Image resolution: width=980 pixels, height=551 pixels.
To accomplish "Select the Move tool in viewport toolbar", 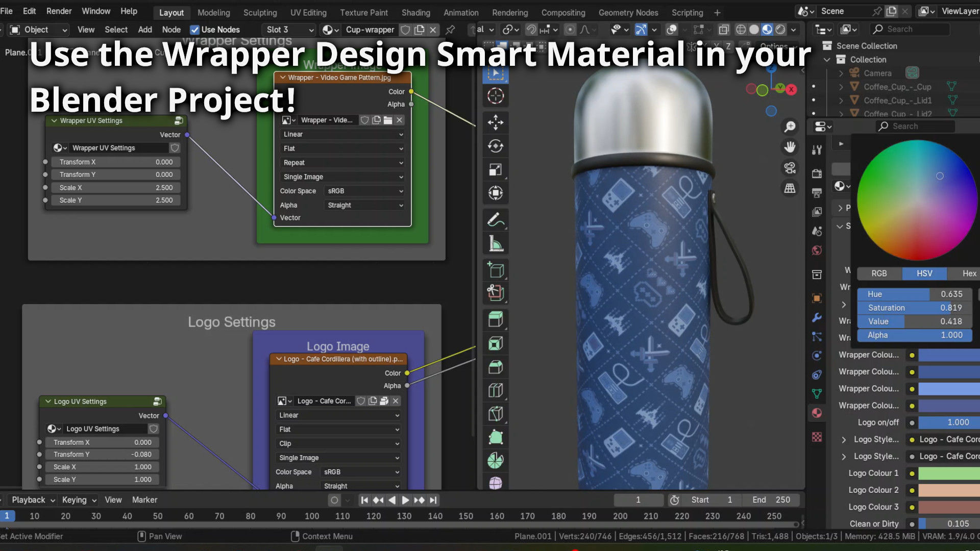I will tap(495, 122).
